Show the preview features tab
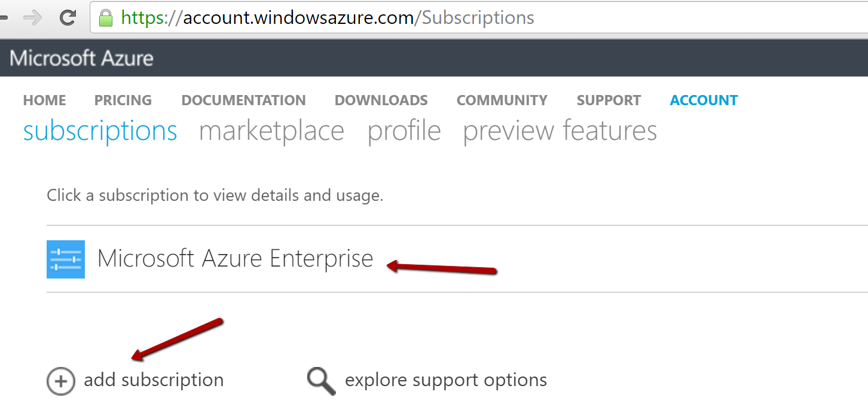 click(x=560, y=131)
